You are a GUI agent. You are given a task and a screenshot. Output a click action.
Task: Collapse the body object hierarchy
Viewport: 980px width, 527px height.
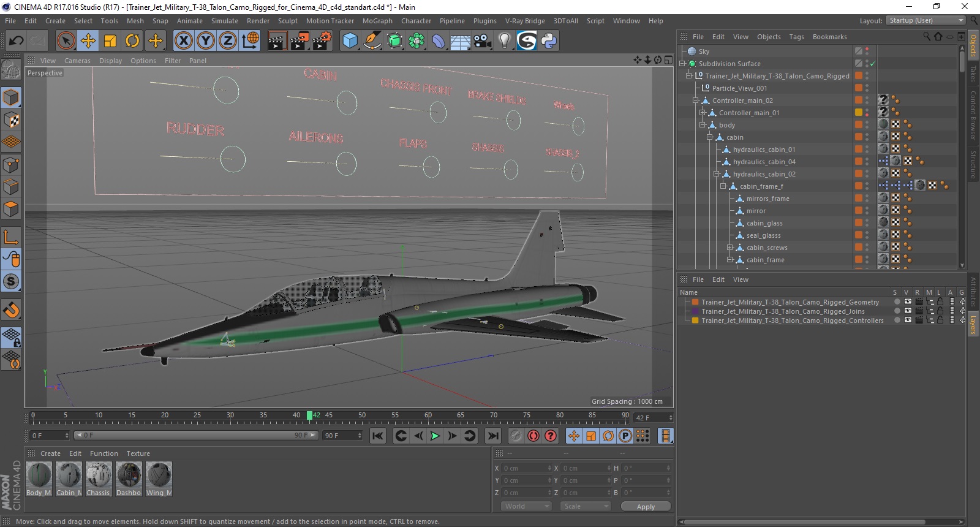(x=703, y=125)
